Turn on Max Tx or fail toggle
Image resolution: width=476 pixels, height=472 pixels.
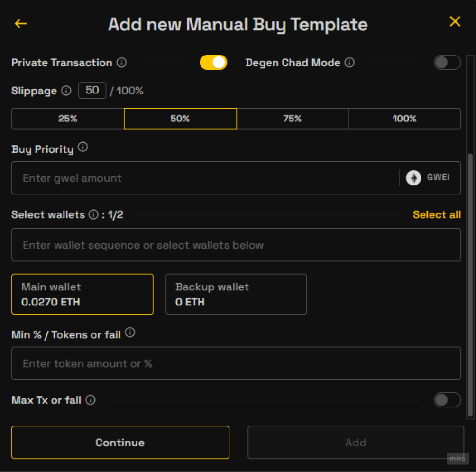[447, 400]
